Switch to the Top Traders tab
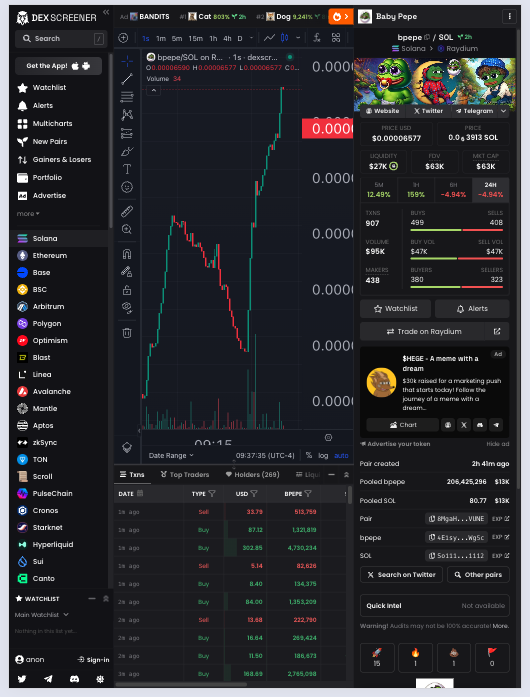This screenshot has width=530, height=697. coord(185,475)
